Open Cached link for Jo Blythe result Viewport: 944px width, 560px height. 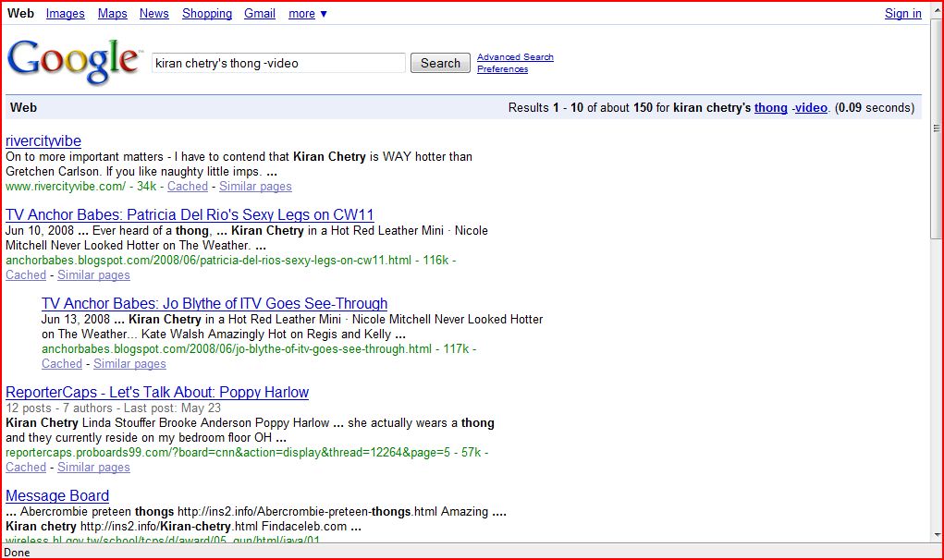point(62,363)
